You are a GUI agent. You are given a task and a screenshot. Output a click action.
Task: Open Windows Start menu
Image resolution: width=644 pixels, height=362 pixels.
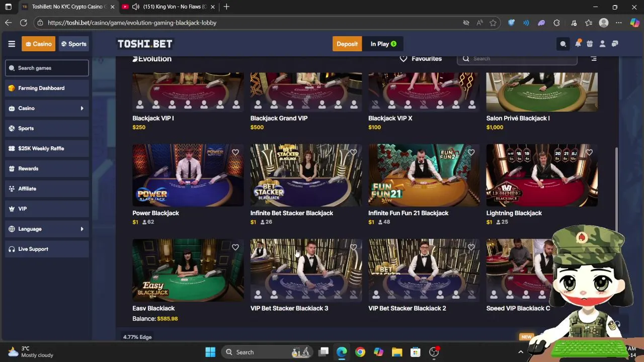click(210, 352)
